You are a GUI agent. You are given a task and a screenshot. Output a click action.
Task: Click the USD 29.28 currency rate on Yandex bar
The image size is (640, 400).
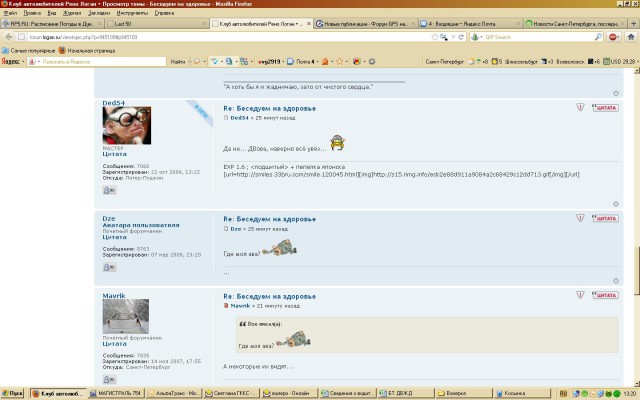tap(620, 62)
